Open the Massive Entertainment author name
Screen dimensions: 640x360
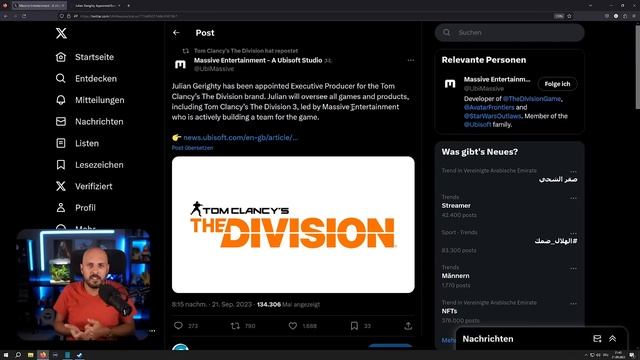258,60
